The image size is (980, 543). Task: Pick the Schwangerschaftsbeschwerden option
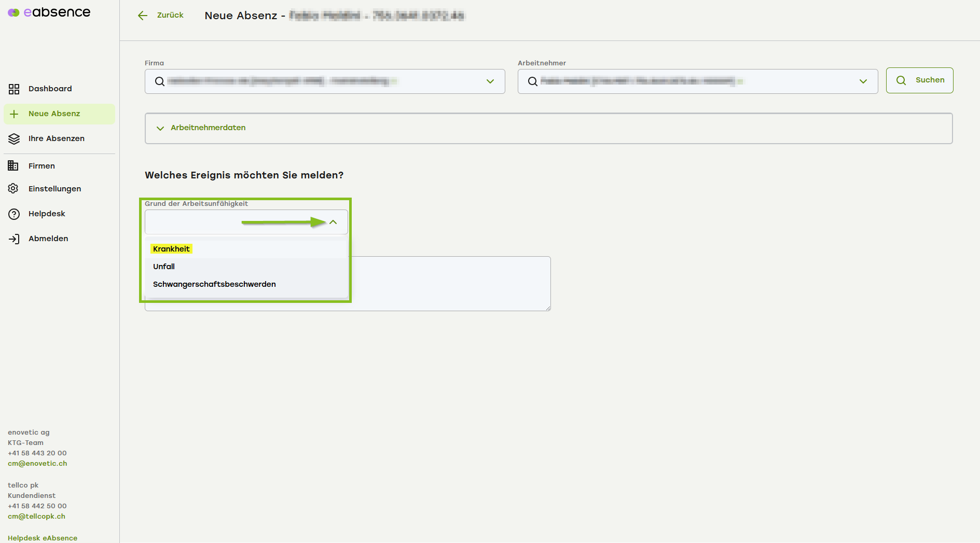point(214,284)
